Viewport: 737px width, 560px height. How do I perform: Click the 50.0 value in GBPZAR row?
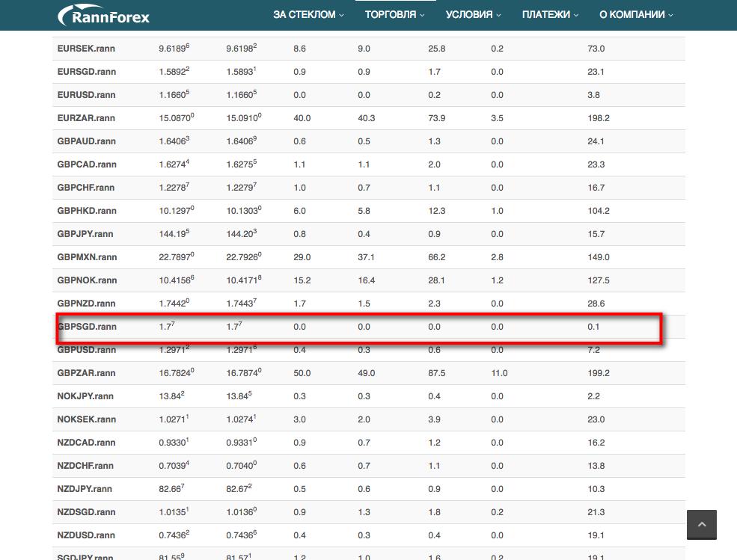tap(302, 373)
